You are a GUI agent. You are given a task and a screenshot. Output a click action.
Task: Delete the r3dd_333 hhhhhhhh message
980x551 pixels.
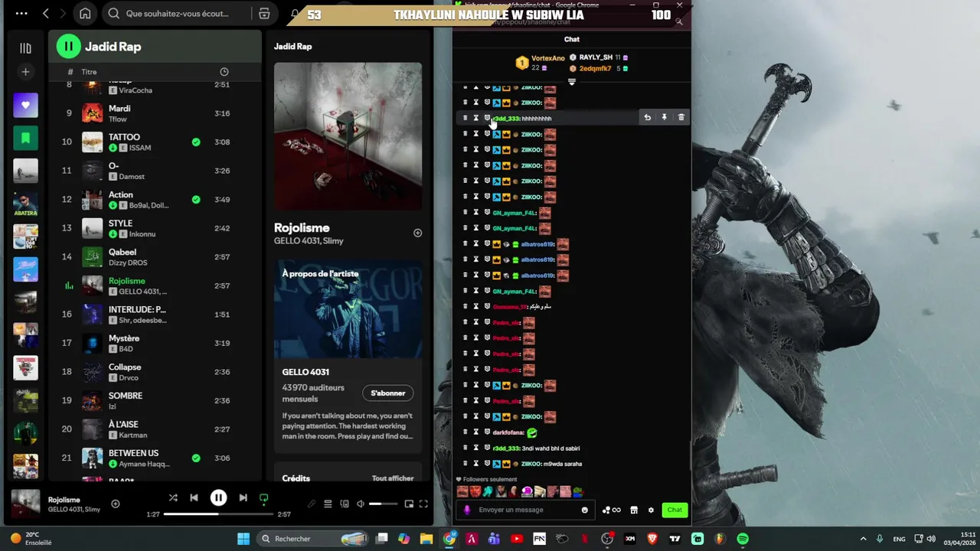(x=681, y=118)
